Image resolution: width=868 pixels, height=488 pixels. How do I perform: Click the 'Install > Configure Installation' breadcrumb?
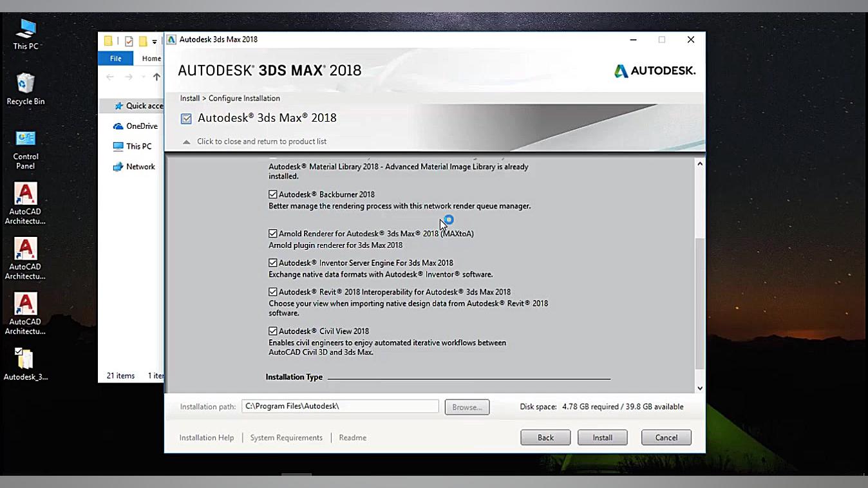230,99
